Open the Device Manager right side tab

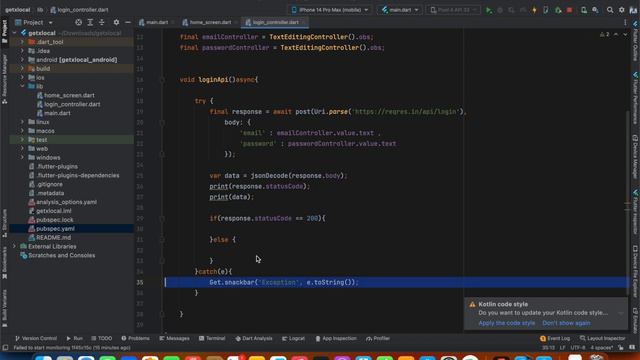click(636, 157)
